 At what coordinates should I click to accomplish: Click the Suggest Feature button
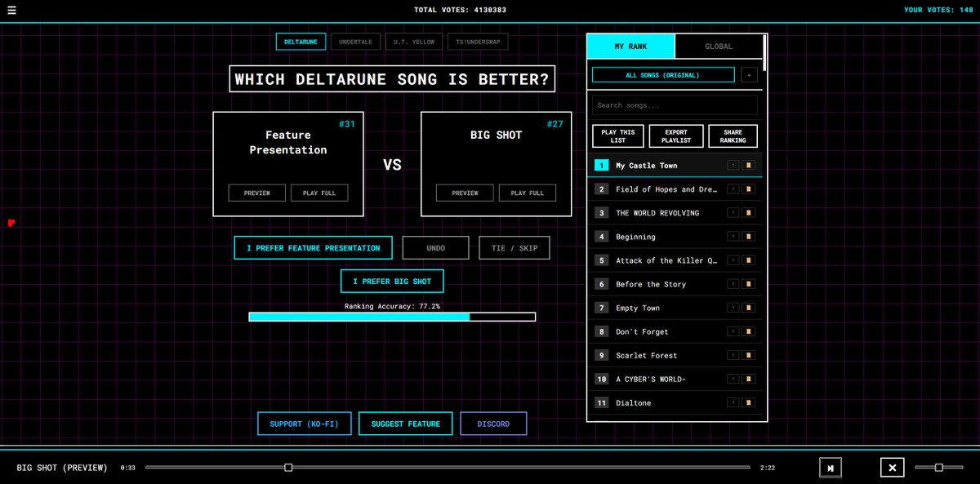coord(406,424)
